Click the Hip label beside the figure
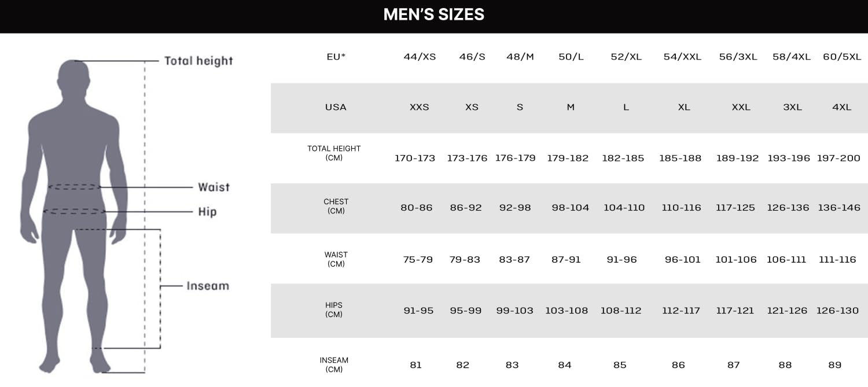The image size is (868, 387). point(207,212)
